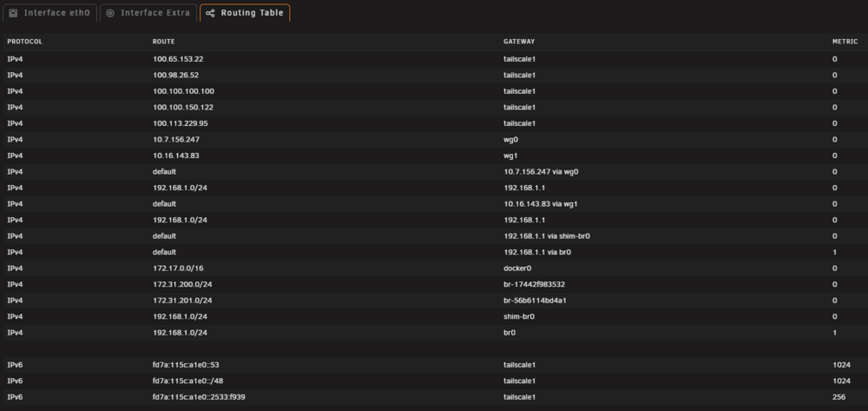Click the br-17442f983532 gateway entry
The image size is (868, 411).
coord(534,284)
